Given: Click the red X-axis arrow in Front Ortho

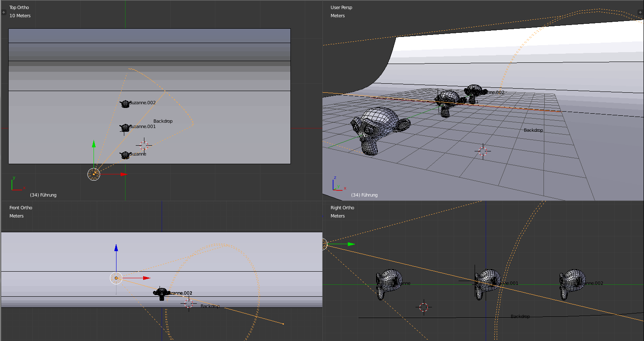Looking at the screenshot, I should point(146,278).
